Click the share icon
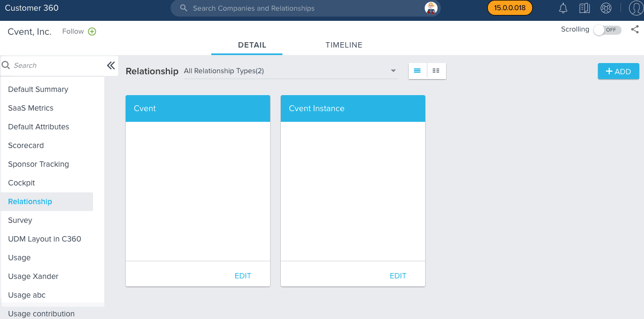644x319 pixels. (635, 30)
